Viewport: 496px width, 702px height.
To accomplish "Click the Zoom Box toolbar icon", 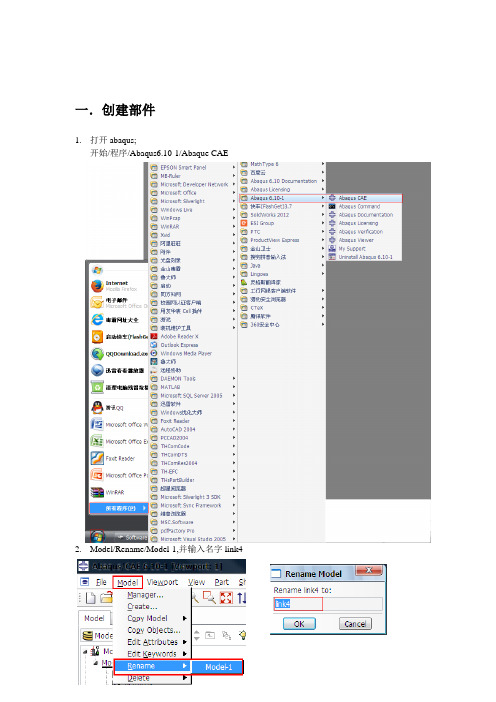I will (x=209, y=597).
